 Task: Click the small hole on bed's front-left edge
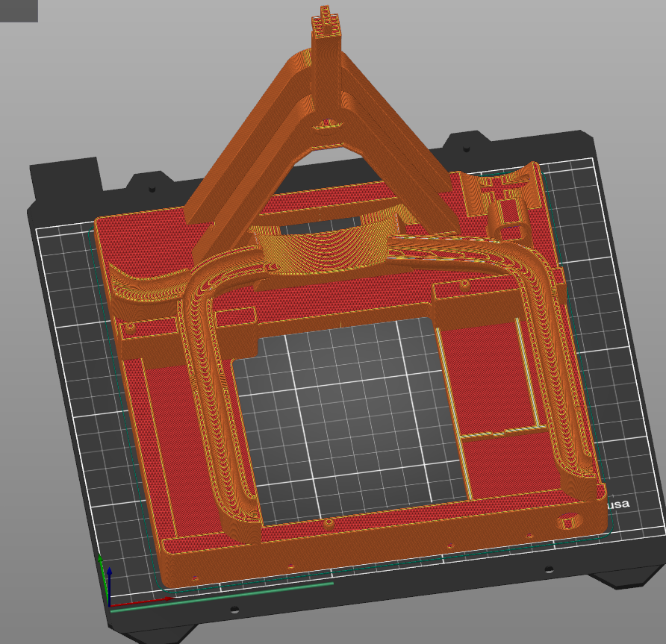(234, 610)
